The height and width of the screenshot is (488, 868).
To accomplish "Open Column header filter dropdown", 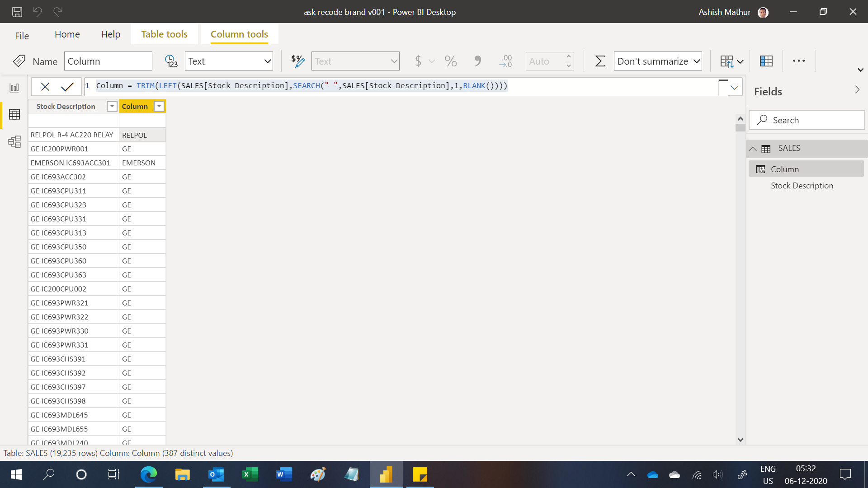I will pos(159,106).
